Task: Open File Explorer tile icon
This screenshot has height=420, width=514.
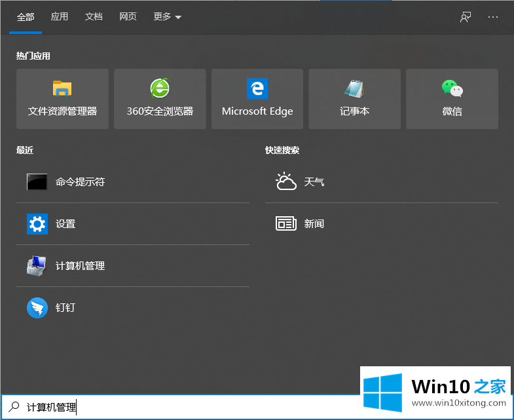Action: coord(62,88)
